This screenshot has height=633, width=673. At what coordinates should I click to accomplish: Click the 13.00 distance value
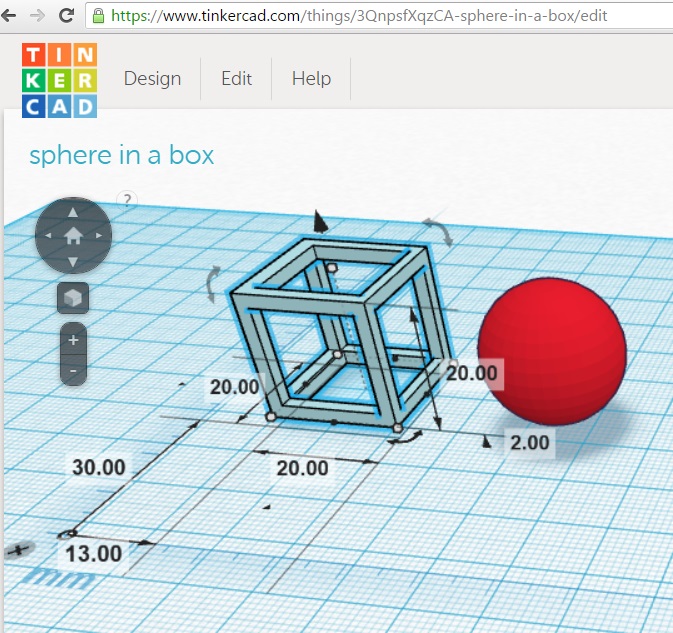(x=94, y=554)
